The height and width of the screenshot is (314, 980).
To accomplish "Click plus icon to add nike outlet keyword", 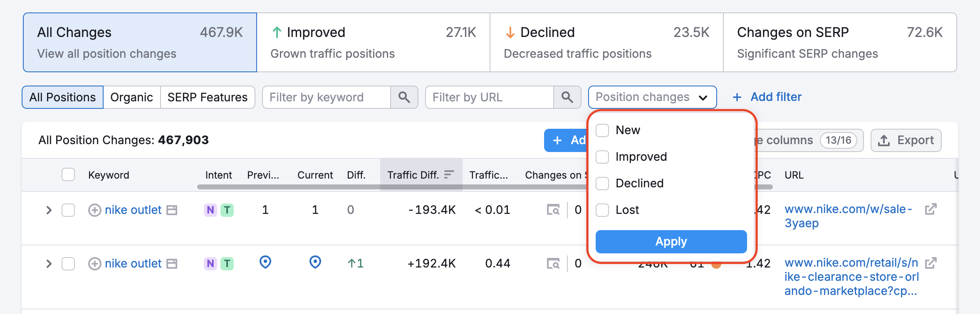I will pyautogui.click(x=95, y=210).
